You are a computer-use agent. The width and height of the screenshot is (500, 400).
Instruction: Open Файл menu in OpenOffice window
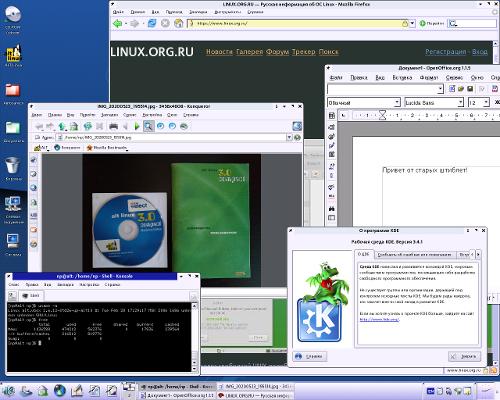[336, 77]
